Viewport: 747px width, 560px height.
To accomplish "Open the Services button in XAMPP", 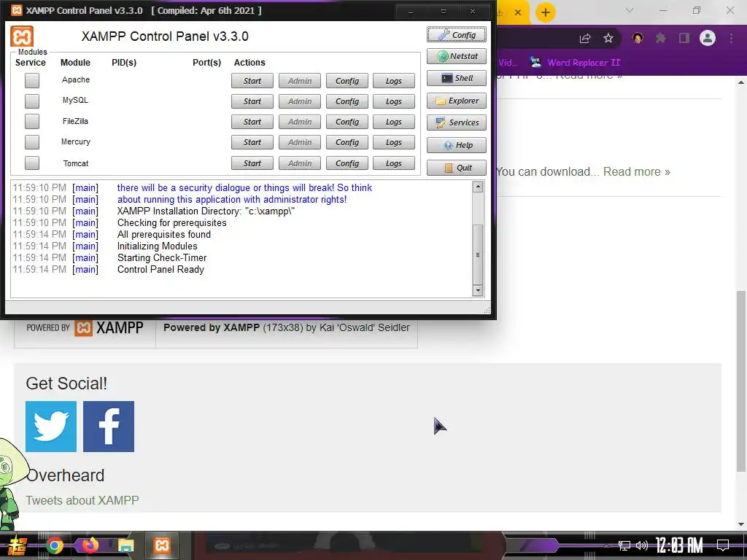I will coord(457,122).
